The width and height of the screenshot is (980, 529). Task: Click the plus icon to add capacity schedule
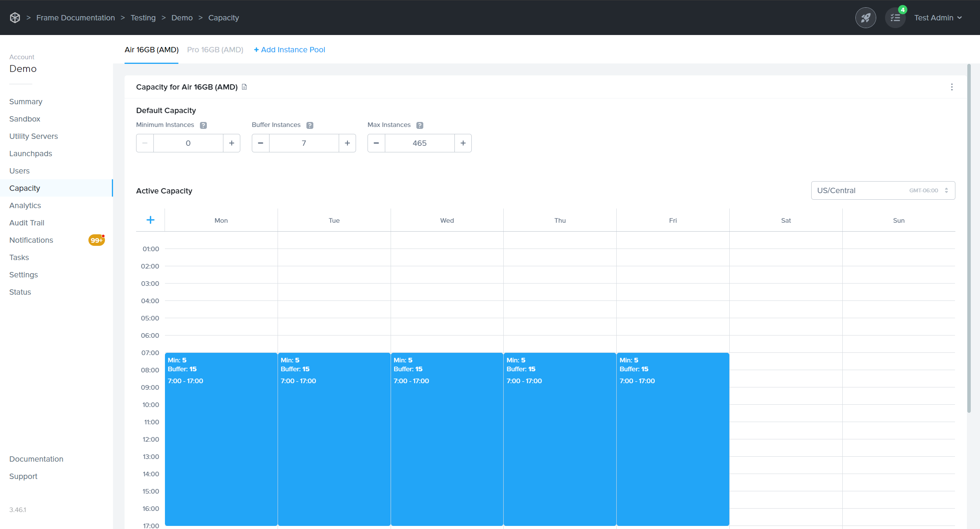(x=151, y=220)
